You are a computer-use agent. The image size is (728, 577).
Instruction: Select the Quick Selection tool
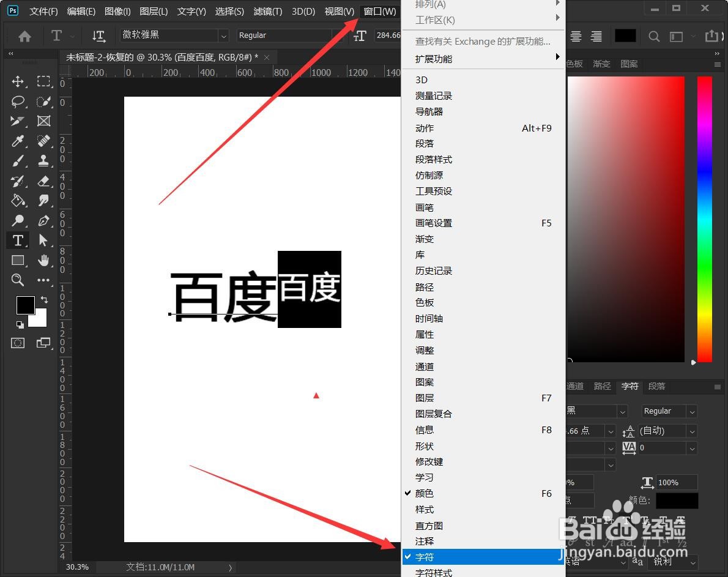click(x=43, y=101)
